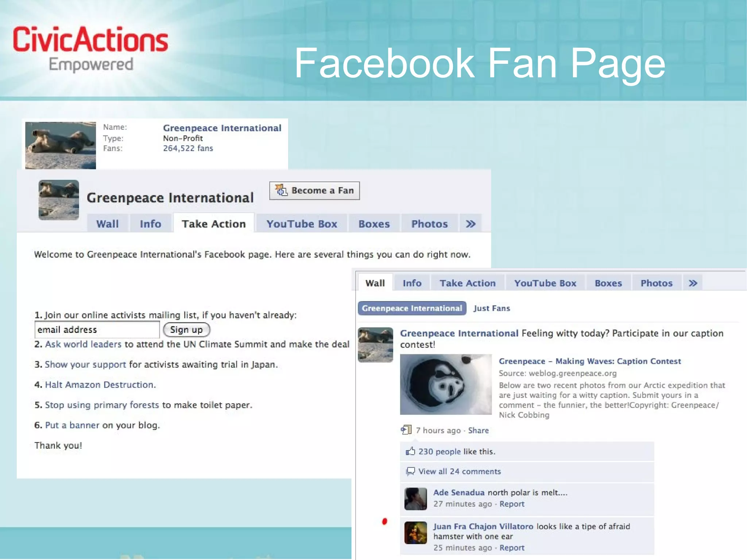Switch to Boxes tab on upper page

click(x=374, y=223)
